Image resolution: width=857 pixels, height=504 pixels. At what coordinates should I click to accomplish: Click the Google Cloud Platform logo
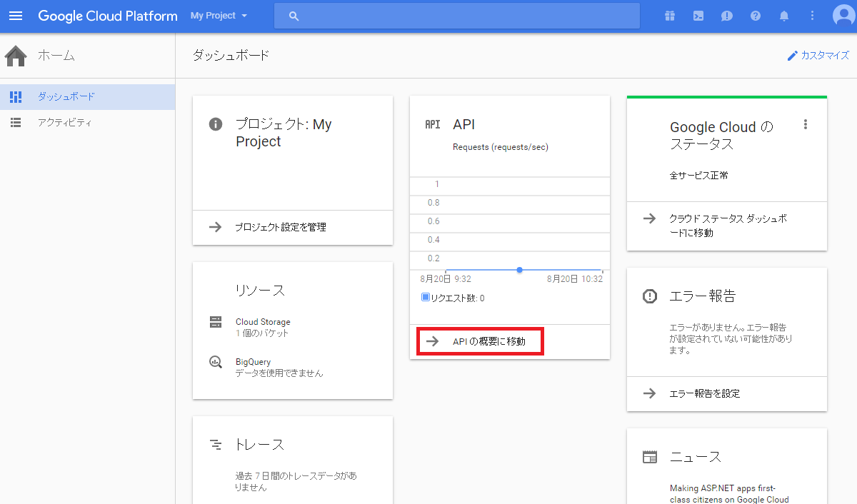[108, 16]
